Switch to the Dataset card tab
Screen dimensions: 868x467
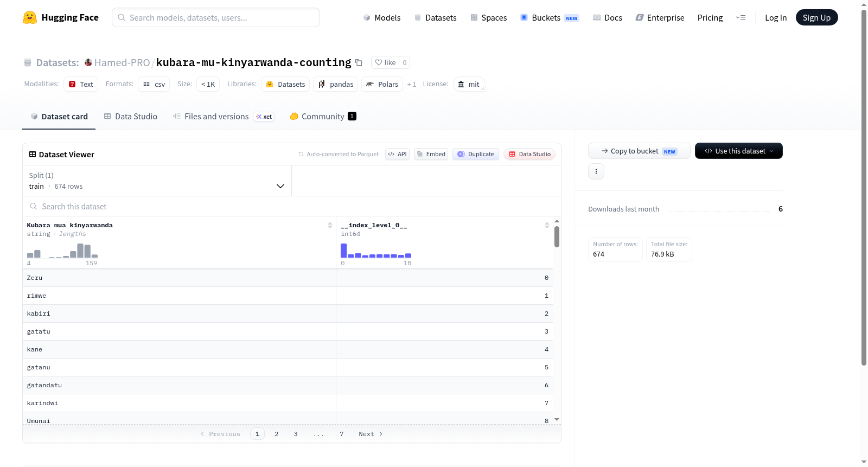(59, 116)
